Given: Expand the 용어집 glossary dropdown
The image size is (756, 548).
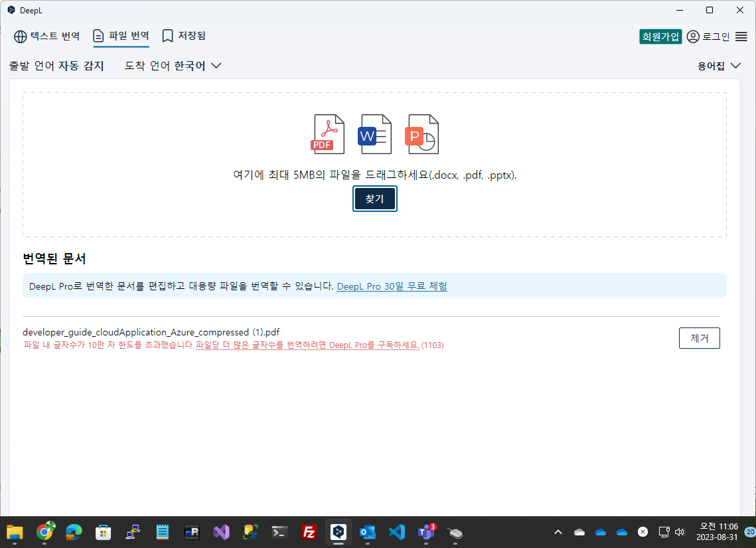Looking at the screenshot, I should (x=719, y=66).
